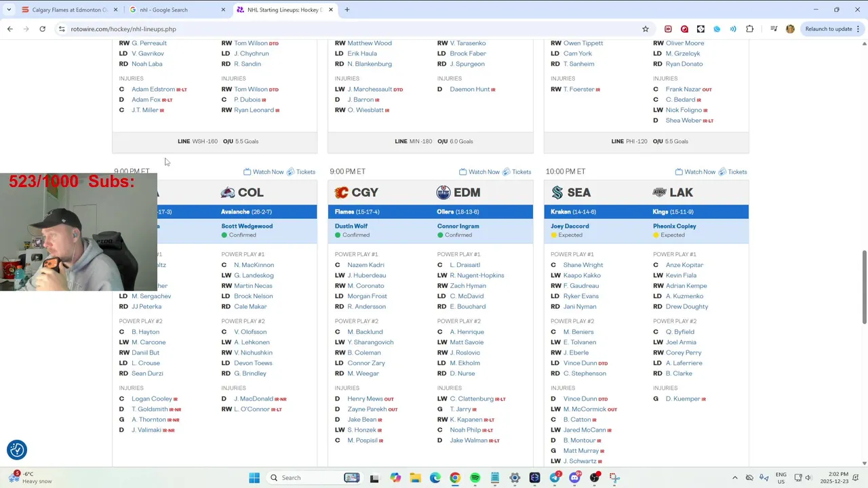The image size is (868, 488).
Task: Open Microsoft Edge from taskbar
Action: (x=435, y=478)
